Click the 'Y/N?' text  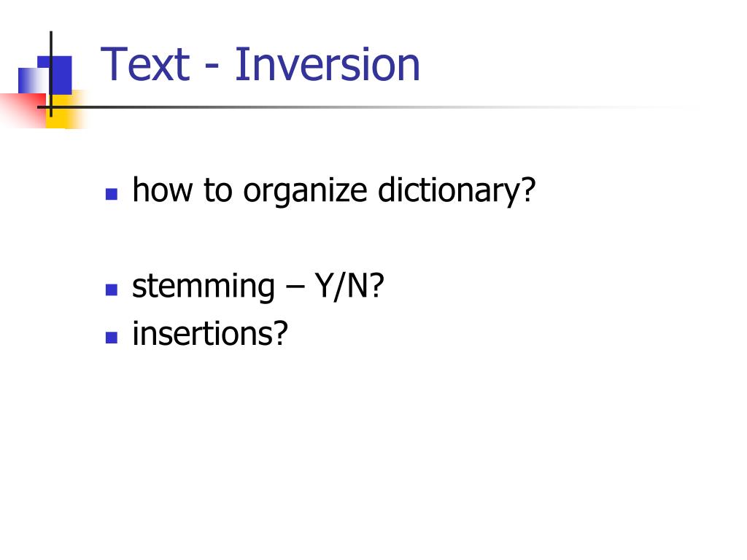(x=349, y=286)
